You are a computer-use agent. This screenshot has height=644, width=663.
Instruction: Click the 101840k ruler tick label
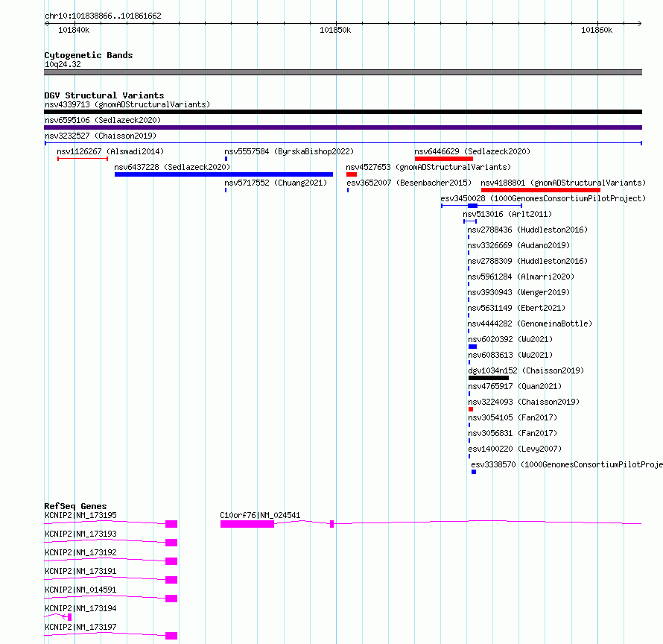[x=74, y=30]
